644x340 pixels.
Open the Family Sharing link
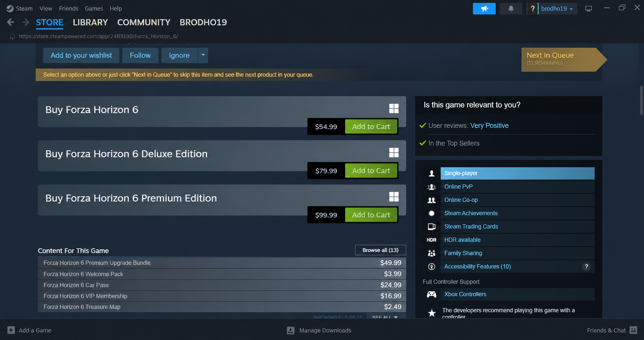coord(518,253)
